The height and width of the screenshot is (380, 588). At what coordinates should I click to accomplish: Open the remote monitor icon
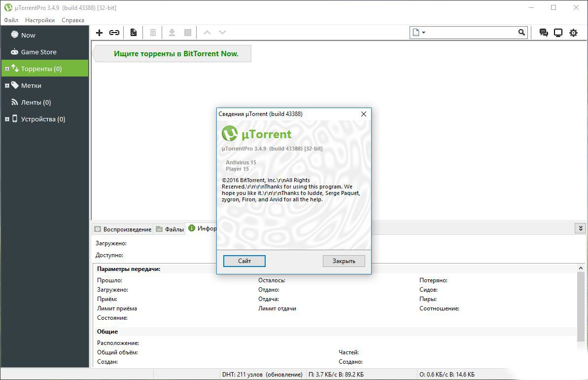tap(558, 33)
